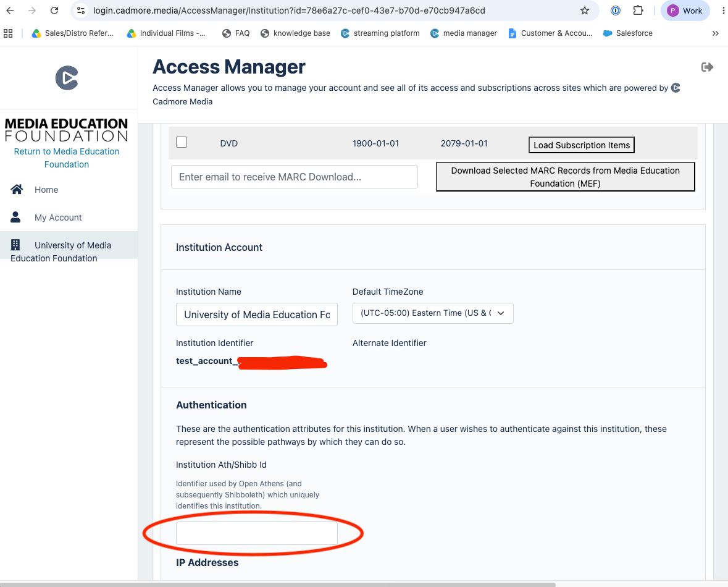The image size is (728, 587).
Task: Go back with the browser back arrow
Action: 10,11
